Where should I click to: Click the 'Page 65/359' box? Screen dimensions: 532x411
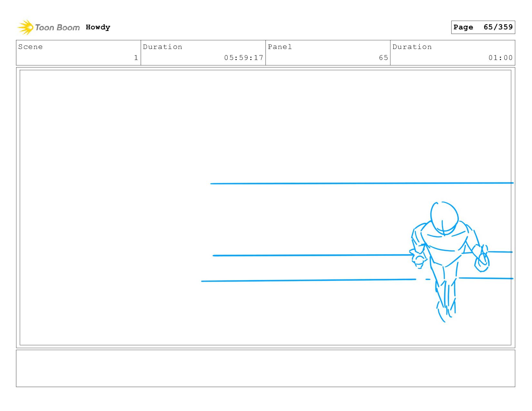[x=483, y=27]
